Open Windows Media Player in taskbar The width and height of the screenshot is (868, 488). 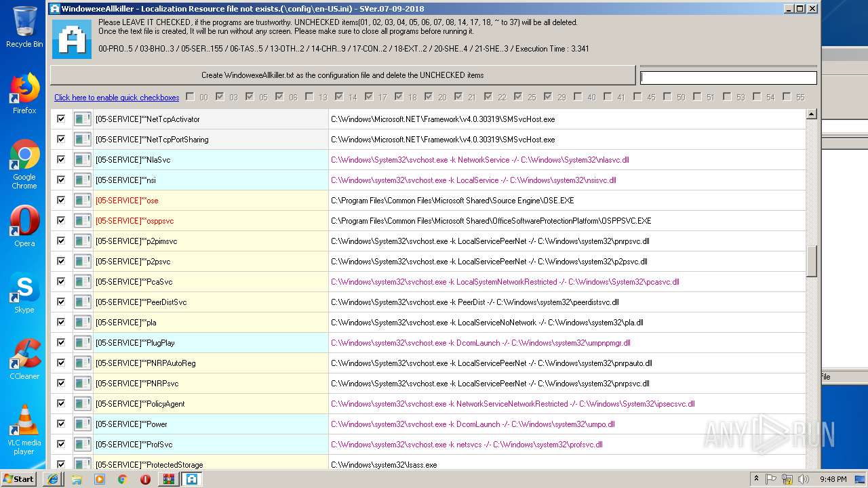pyautogui.click(x=100, y=479)
